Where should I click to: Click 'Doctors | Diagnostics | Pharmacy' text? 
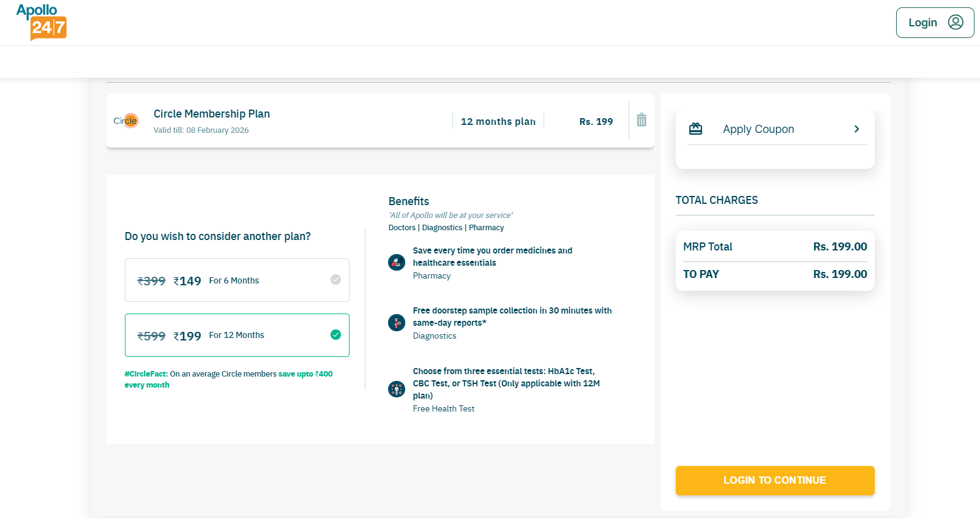tap(446, 228)
